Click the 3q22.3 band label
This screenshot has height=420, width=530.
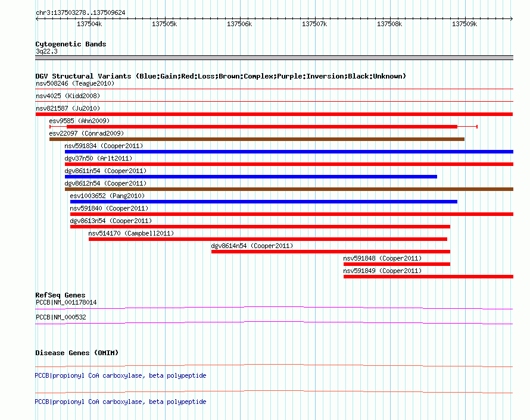46,52
